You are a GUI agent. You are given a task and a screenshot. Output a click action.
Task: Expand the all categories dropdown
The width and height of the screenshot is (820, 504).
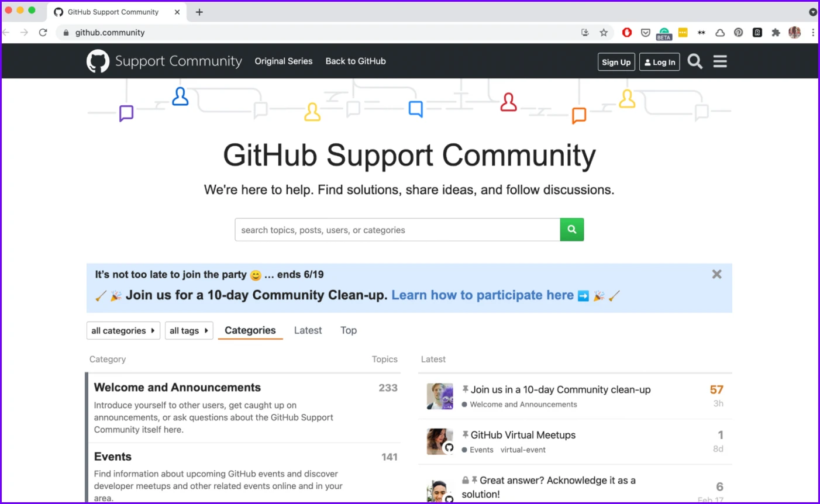123,330
